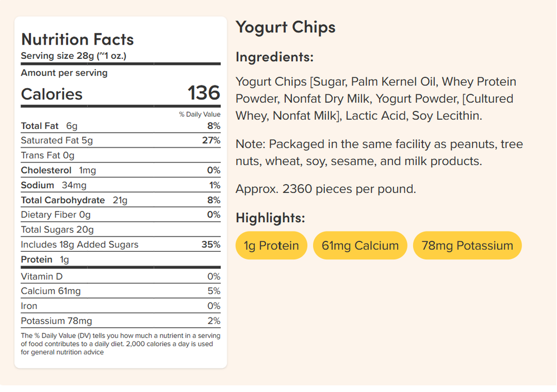Click the Added Sugars 35% value

211,245
